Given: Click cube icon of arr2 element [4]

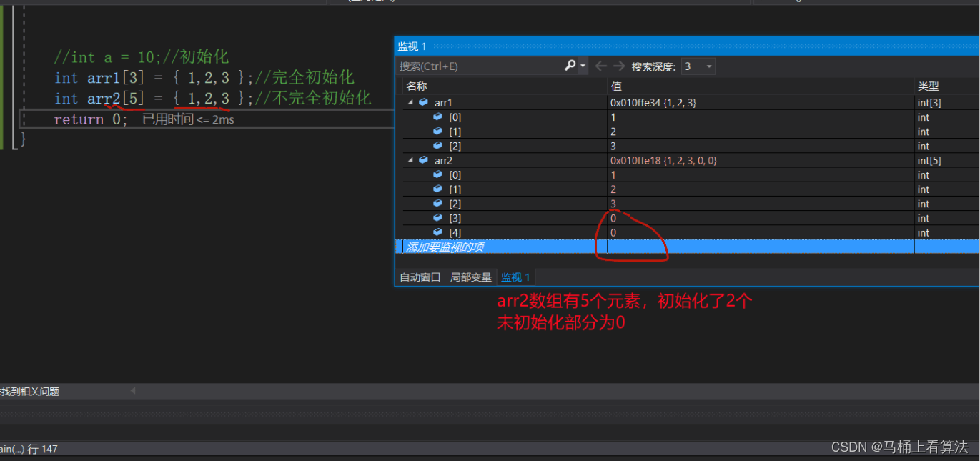Looking at the screenshot, I should coord(438,232).
